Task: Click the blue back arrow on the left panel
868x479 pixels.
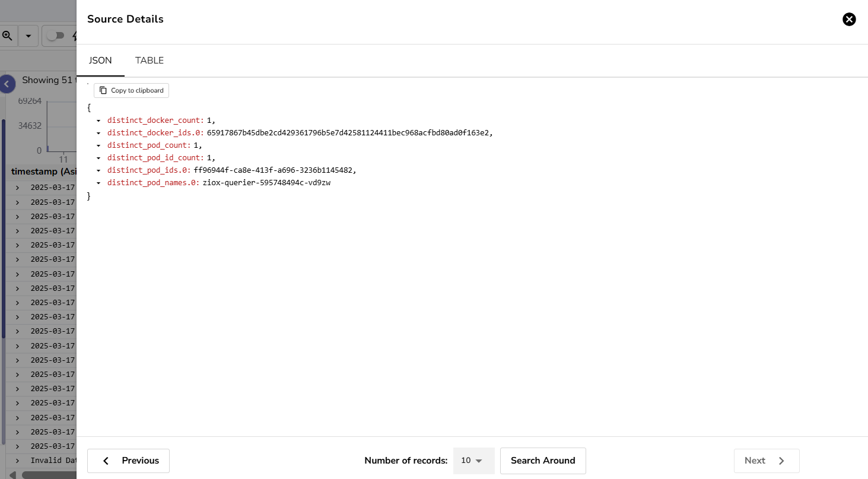Action: coord(7,84)
